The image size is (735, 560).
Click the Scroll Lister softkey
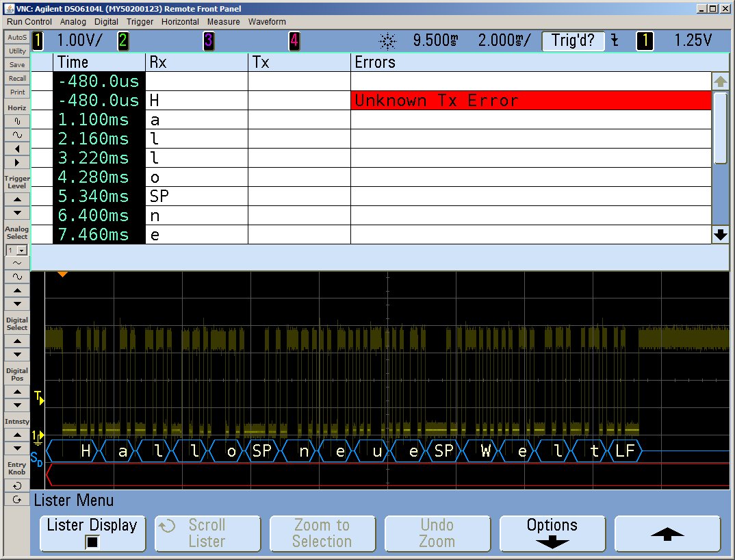(207, 534)
